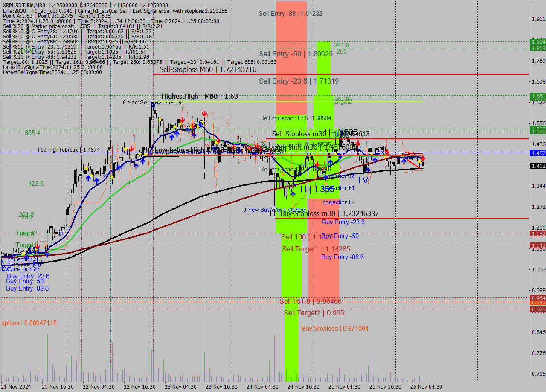Click the "Sell Target1 | 1.14285" label
The width and height of the screenshot is (546, 392).
tap(316, 249)
